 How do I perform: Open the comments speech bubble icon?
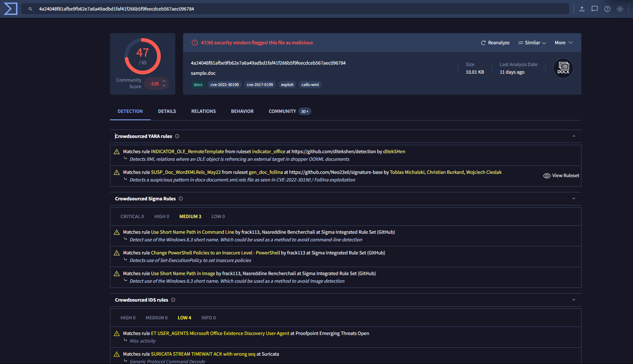(x=595, y=9)
